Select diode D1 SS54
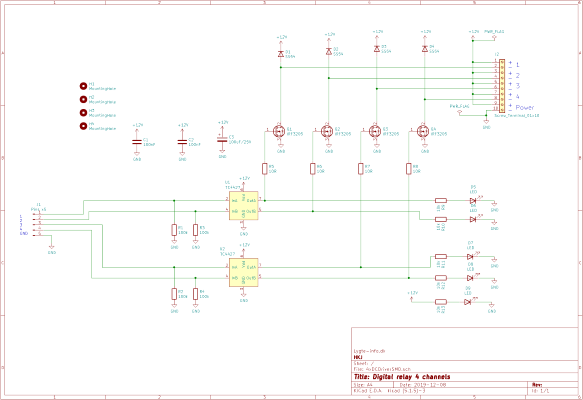 [281, 54]
